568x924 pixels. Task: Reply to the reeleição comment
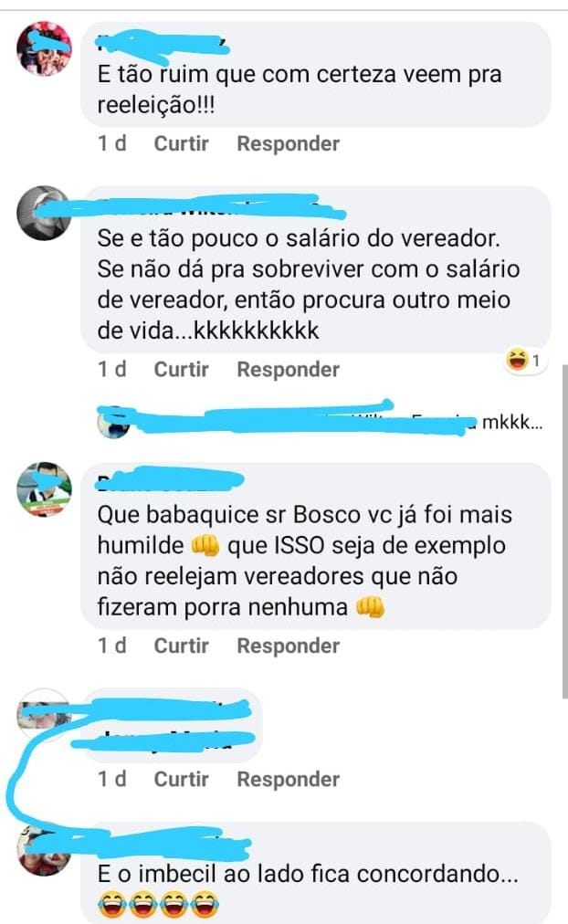(289, 143)
